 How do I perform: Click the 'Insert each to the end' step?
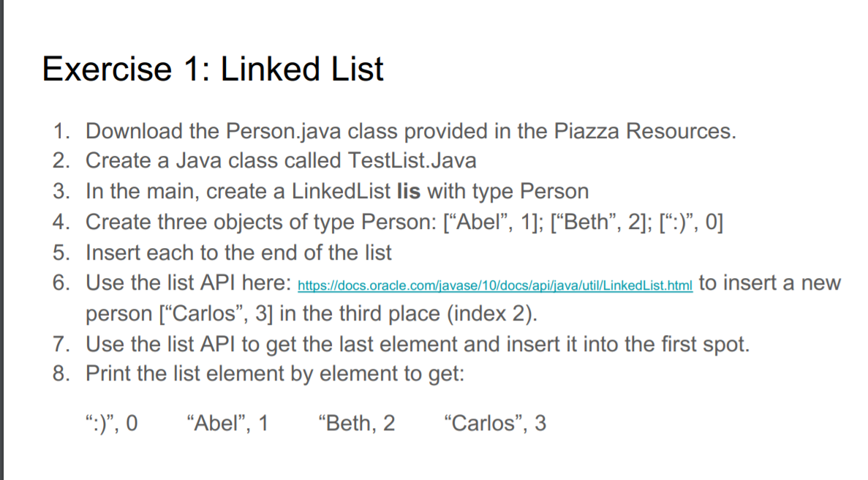pos(238,253)
